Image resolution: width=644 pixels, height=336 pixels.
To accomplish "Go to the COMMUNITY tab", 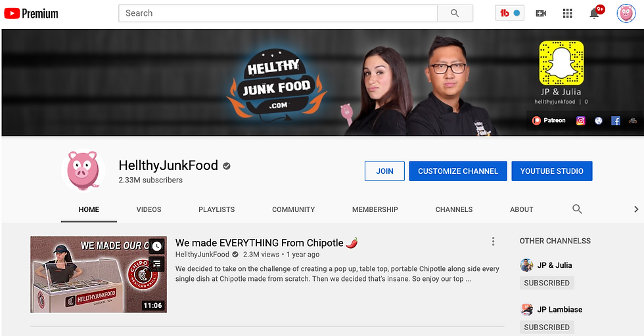I will click(293, 209).
